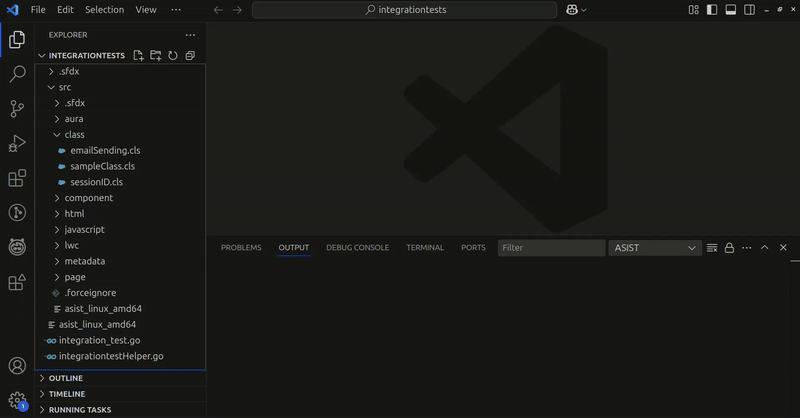Expand the javascript folder
This screenshot has height=418, width=800.
[57, 230]
